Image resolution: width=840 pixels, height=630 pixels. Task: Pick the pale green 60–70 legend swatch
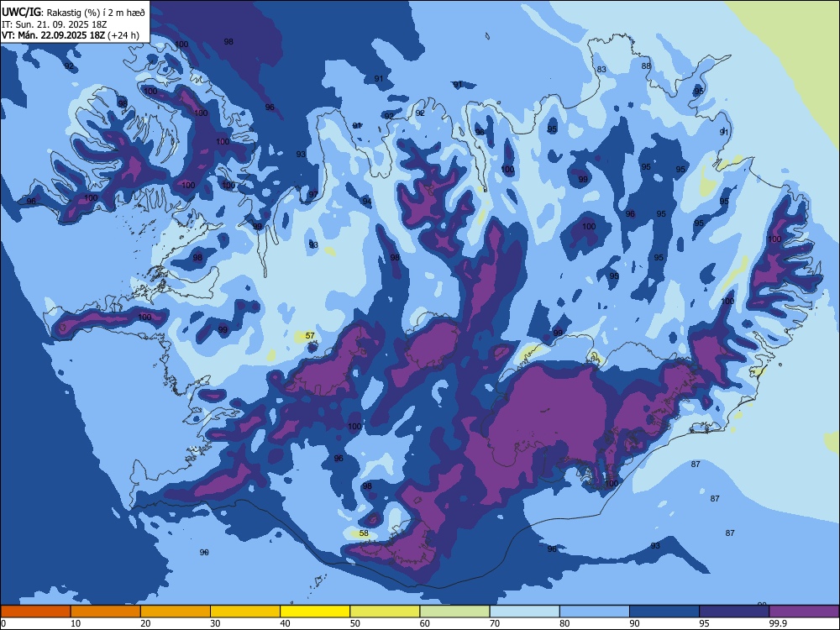(454, 612)
